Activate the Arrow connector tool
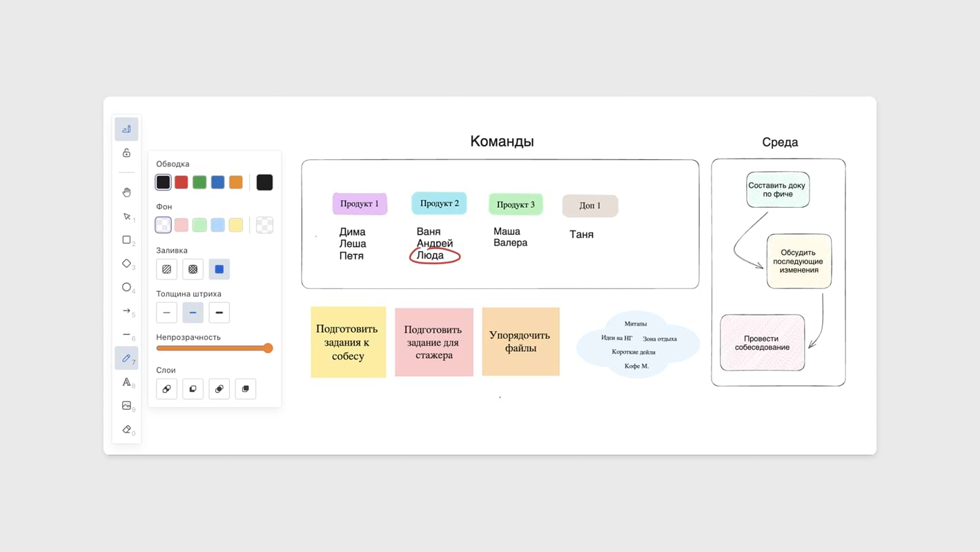Viewport: 980px width, 552px height. tap(126, 311)
